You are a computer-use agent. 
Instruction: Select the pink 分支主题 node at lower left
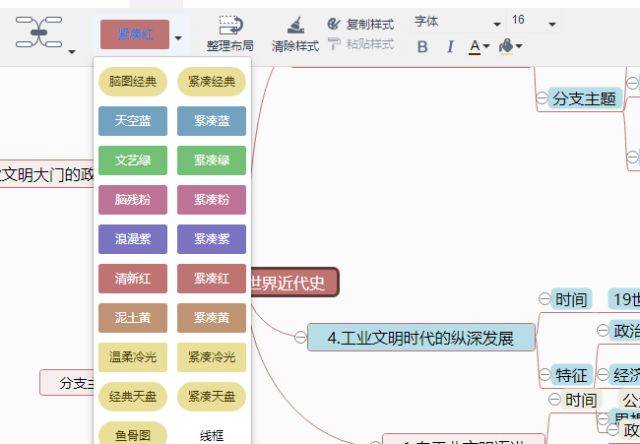pyautogui.click(x=67, y=383)
